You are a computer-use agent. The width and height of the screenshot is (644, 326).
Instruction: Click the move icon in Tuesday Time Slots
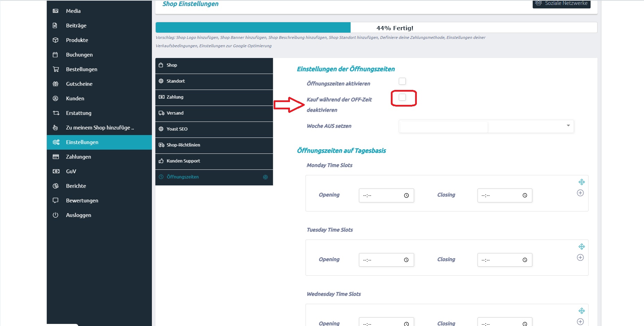(582, 246)
